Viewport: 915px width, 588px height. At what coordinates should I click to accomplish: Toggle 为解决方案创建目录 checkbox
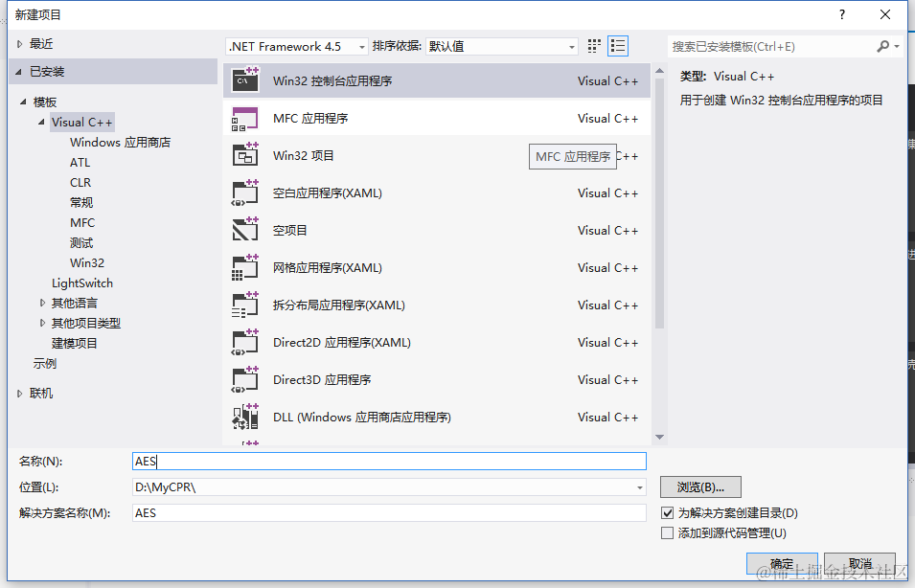[667, 513]
